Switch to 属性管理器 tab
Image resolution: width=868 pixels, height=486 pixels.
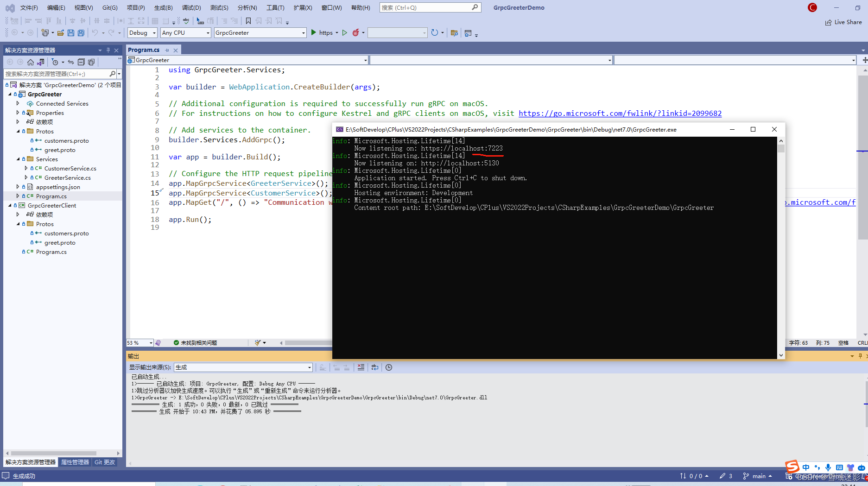point(75,462)
